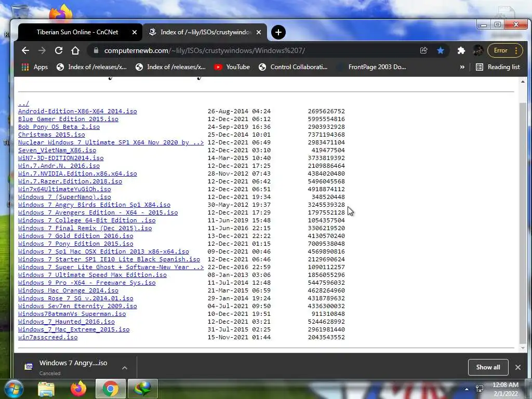Open Bob Pony OS Beta 2.iso link
532x399 pixels.
[x=59, y=127]
